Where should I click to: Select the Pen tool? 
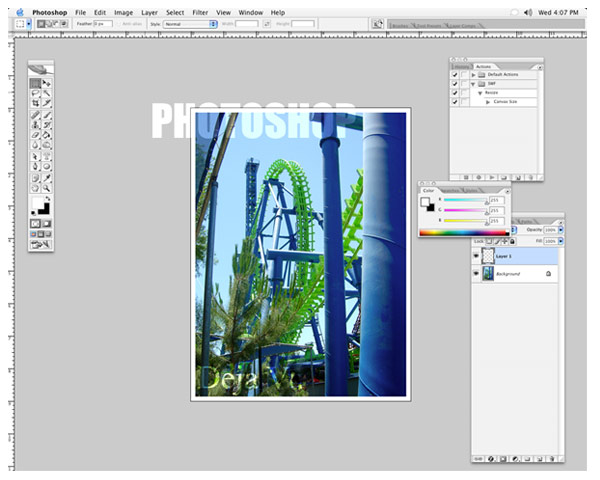(x=35, y=167)
